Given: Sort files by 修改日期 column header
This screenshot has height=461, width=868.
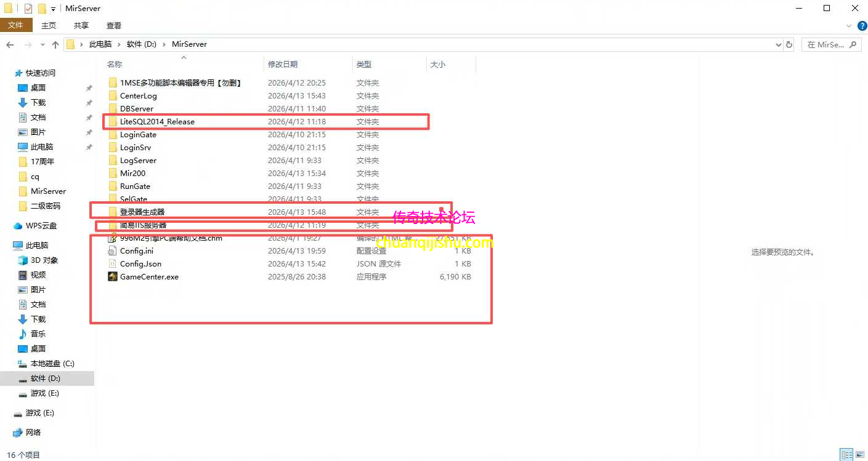Looking at the screenshot, I should (283, 64).
